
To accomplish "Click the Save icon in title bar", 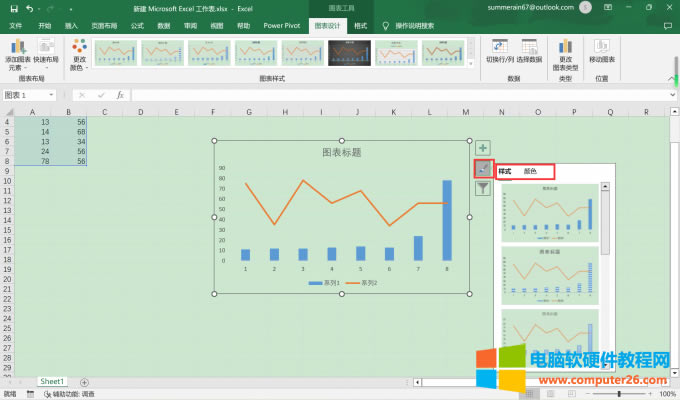I will tap(12, 8).
